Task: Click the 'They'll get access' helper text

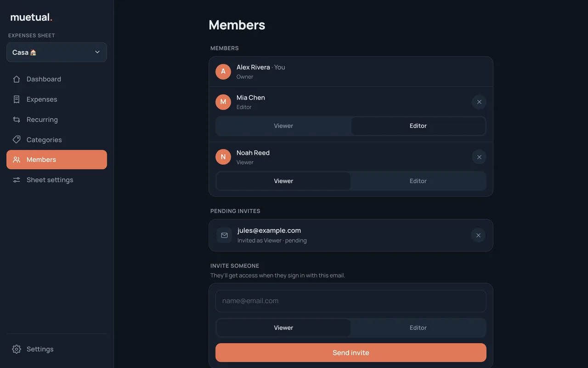Action: pyautogui.click(x=278, y=276)
